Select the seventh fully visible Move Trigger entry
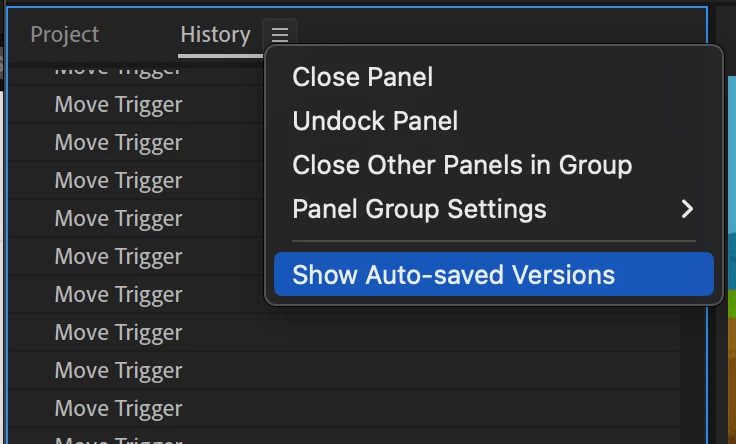 118,333
